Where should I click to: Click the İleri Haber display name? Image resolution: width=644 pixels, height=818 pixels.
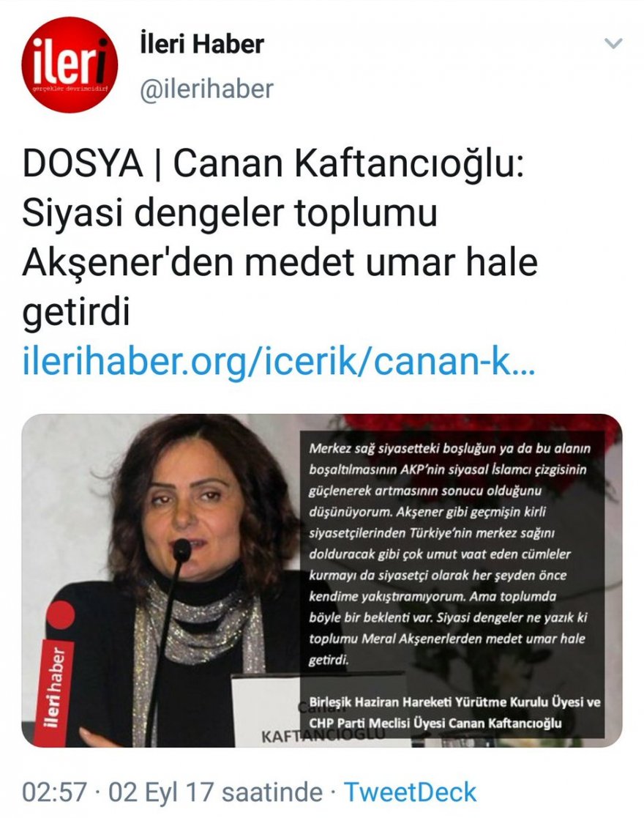(x=202, y=43)
